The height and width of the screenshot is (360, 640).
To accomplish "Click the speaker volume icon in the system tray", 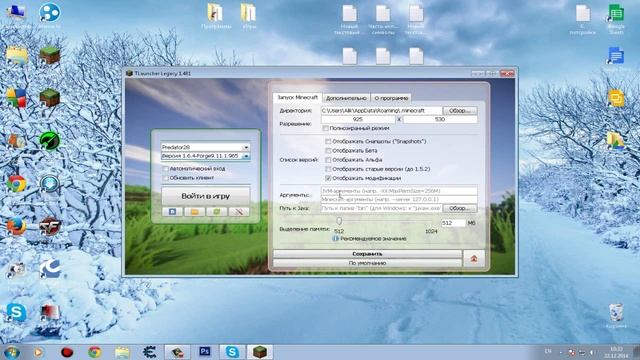I will 591,352.
